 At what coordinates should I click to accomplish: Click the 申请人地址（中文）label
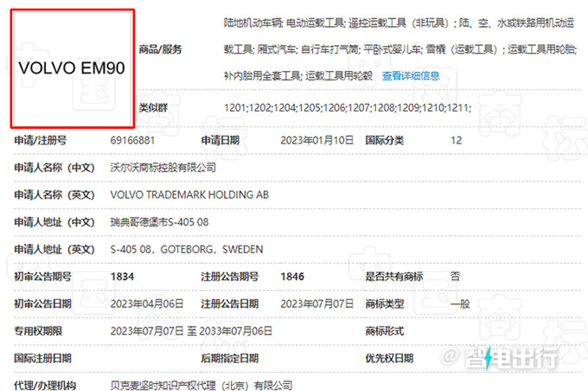(54, 222)
